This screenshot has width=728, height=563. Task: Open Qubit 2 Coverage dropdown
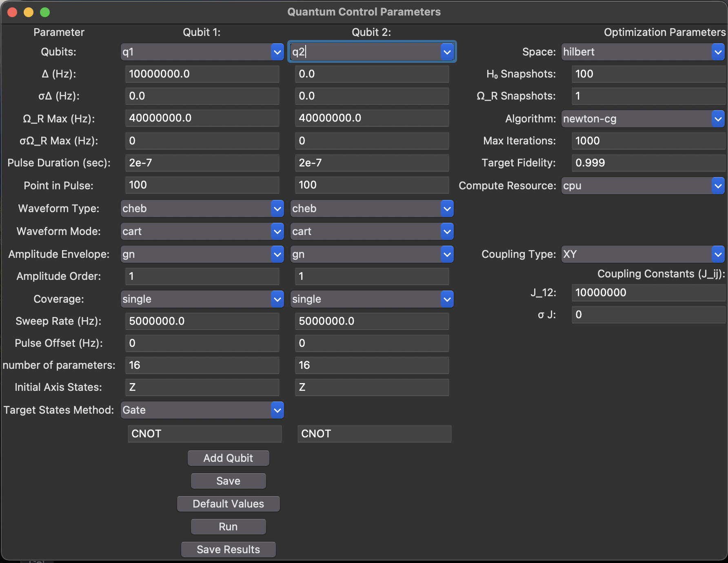(372, 299)
